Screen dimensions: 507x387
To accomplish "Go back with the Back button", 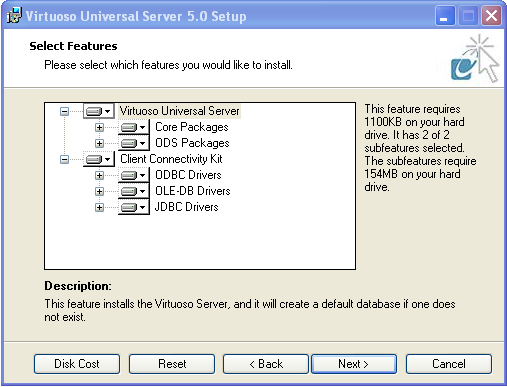I will point(266,364).
